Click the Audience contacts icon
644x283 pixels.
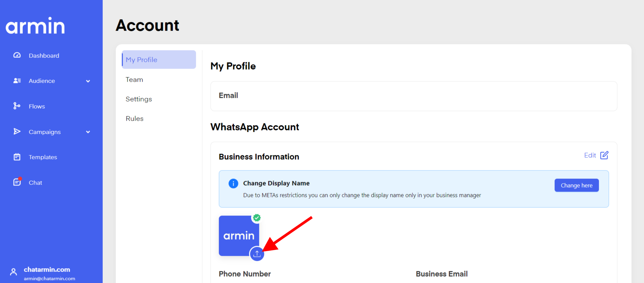click(x=17, y=81)
